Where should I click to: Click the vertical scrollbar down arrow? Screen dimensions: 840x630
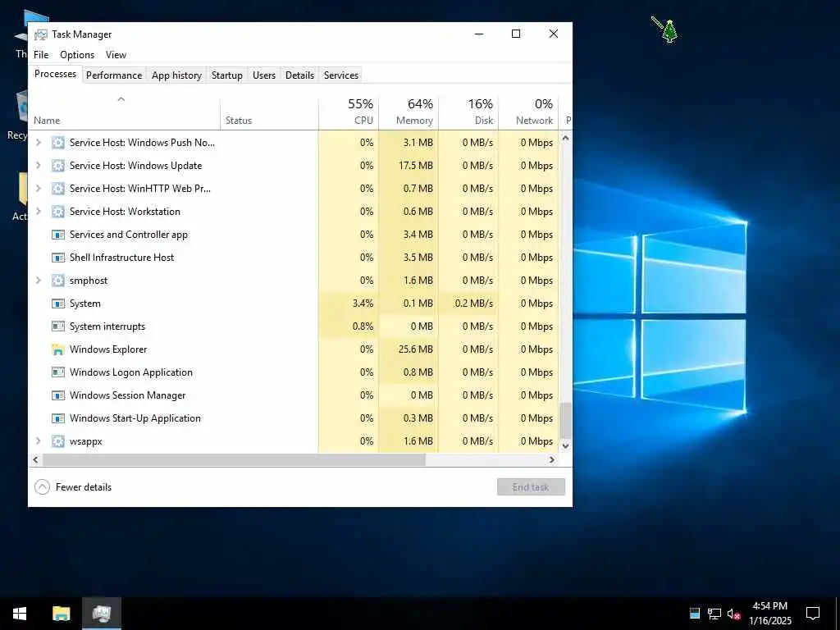click(565, 445)
